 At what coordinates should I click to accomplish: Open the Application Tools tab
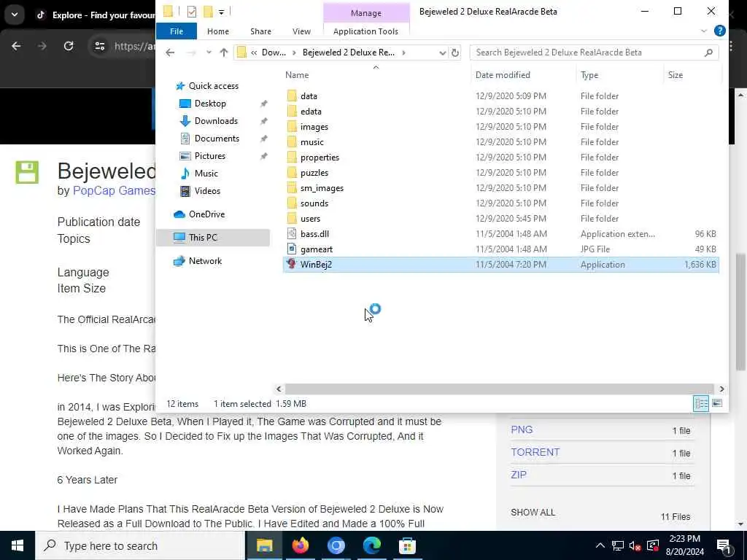click(x=365, y=31)
